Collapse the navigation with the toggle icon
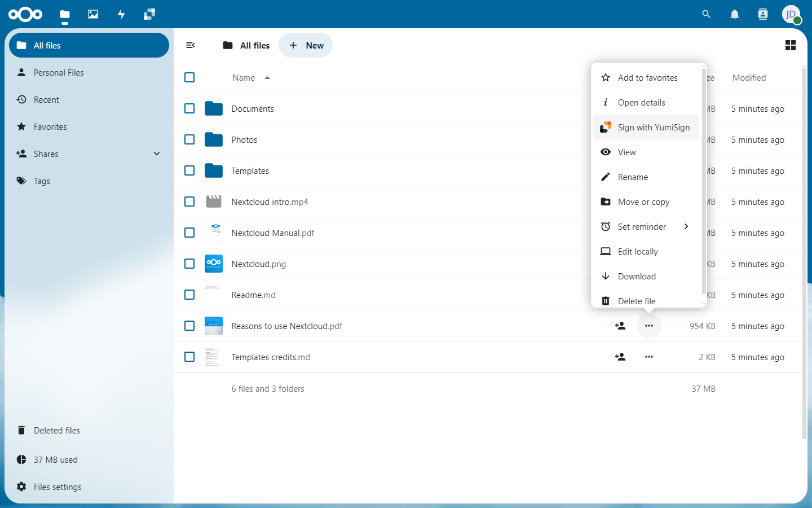The height and width of the screenshot is (508, 812). (x=191, y=45)
